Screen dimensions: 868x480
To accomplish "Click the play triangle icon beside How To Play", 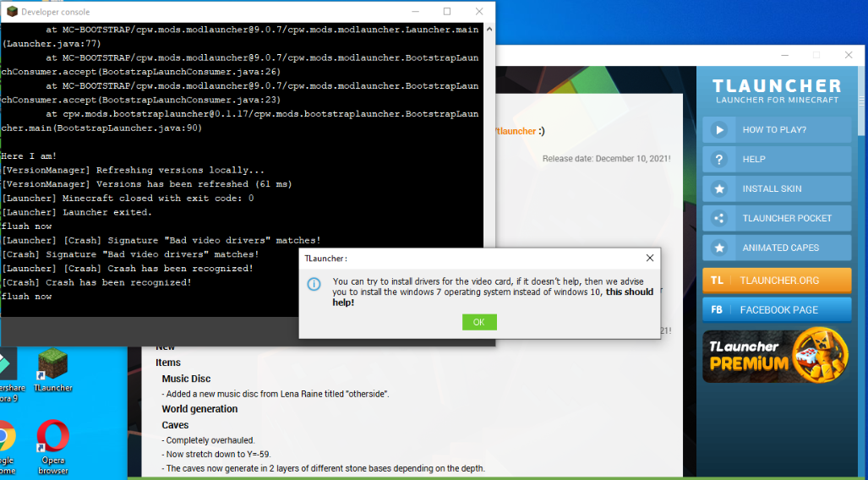I will [719, 129].
